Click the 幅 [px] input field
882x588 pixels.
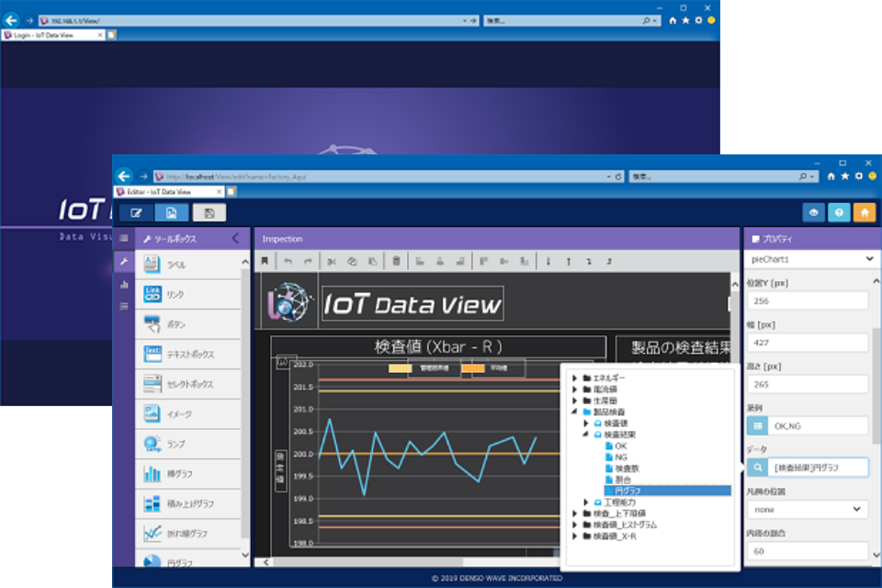click(807, 342)
